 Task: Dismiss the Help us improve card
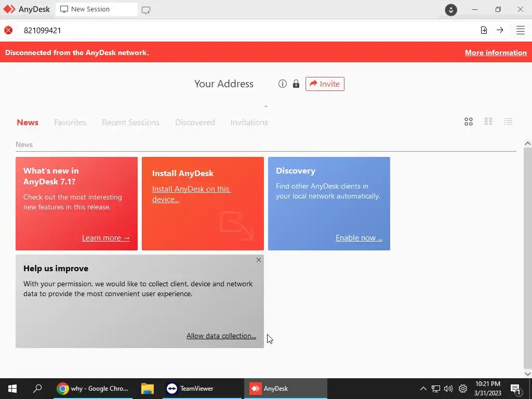pyautogui.click(x=259, y=260)
